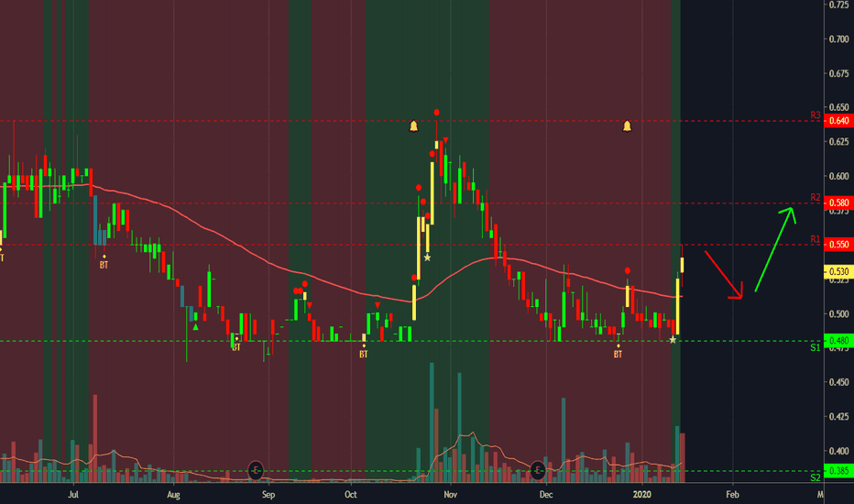
Task: Click the green 0.480 price tag
Action: [x=838, y=341]
